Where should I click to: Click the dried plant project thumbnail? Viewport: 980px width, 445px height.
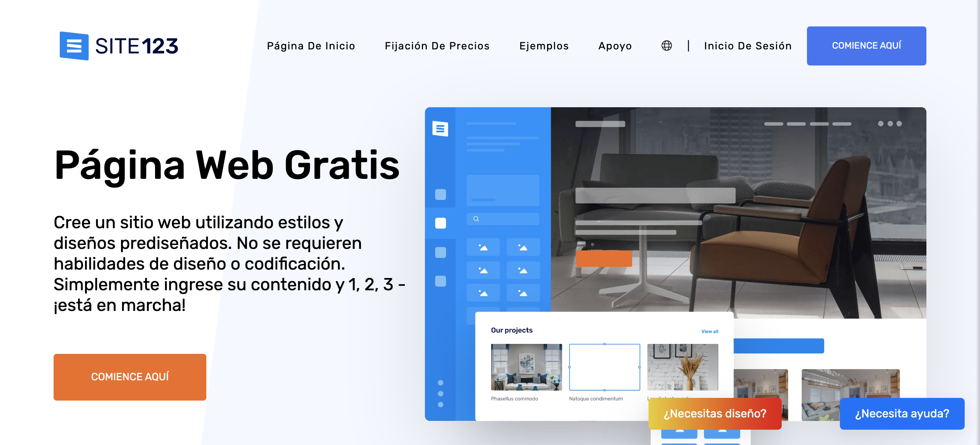[683, 367]
